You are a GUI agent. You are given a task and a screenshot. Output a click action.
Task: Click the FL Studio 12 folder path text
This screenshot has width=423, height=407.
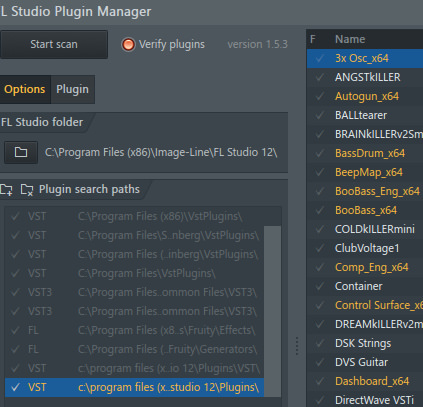[161, 152]
